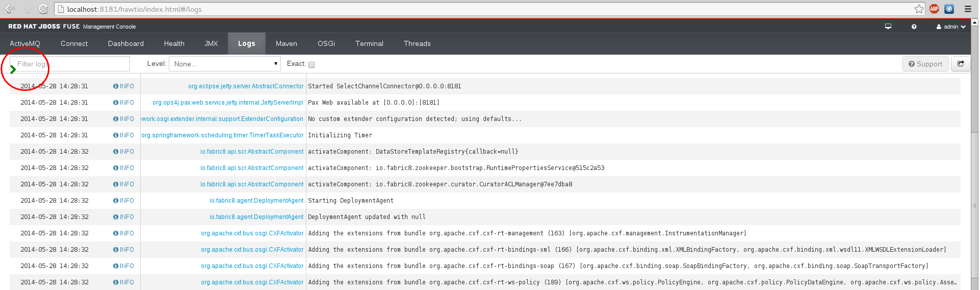Click the monitor icon in console header

click(888, 27)
